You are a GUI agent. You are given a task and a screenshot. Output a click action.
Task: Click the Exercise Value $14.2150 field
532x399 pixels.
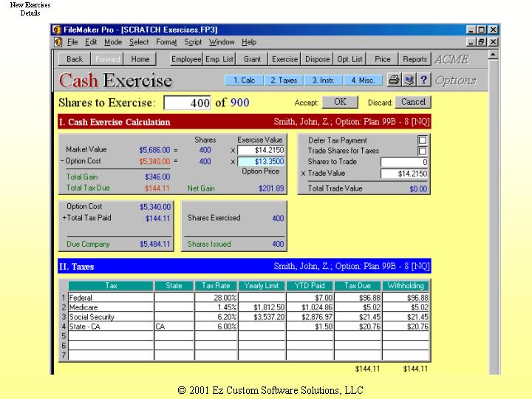pyautogui.click(x=261, y=150)
